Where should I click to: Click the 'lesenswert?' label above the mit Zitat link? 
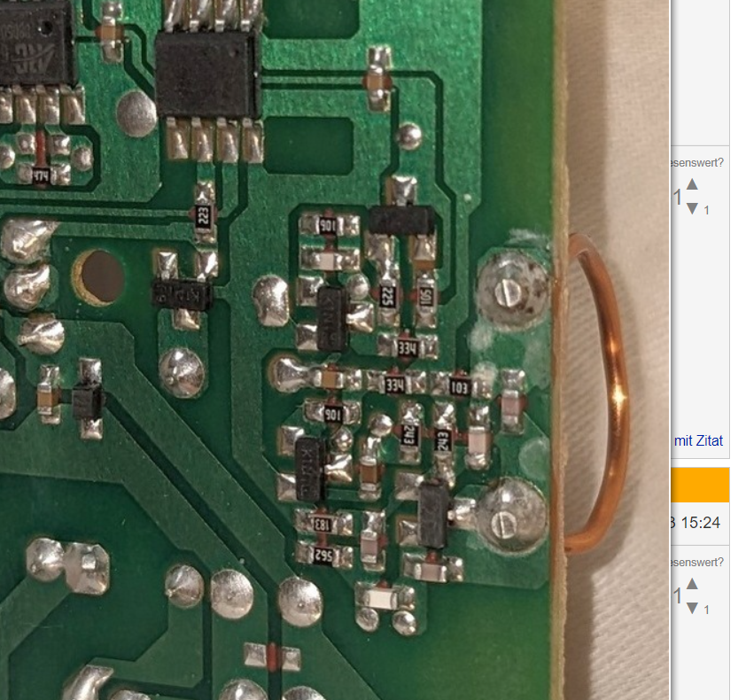coord(697,163)
